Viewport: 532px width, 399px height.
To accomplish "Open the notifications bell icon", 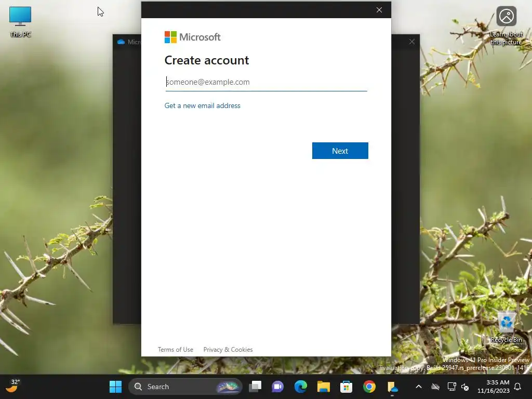I will 518,387.
